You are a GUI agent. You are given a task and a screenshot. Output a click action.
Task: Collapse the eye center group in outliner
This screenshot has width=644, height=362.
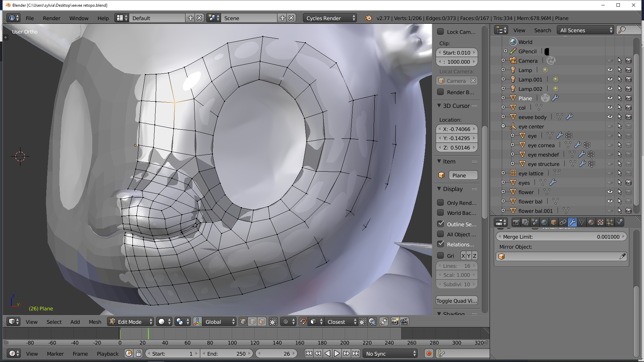[503, 126]
